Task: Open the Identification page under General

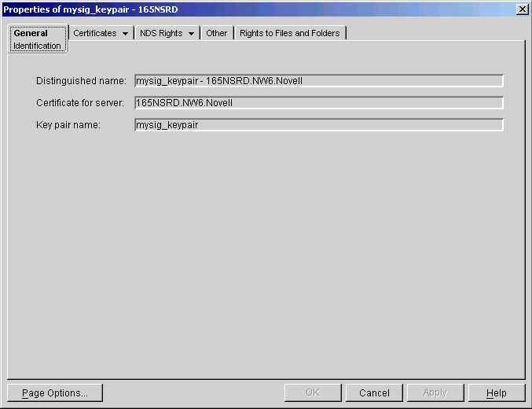Action: point(37,46)
